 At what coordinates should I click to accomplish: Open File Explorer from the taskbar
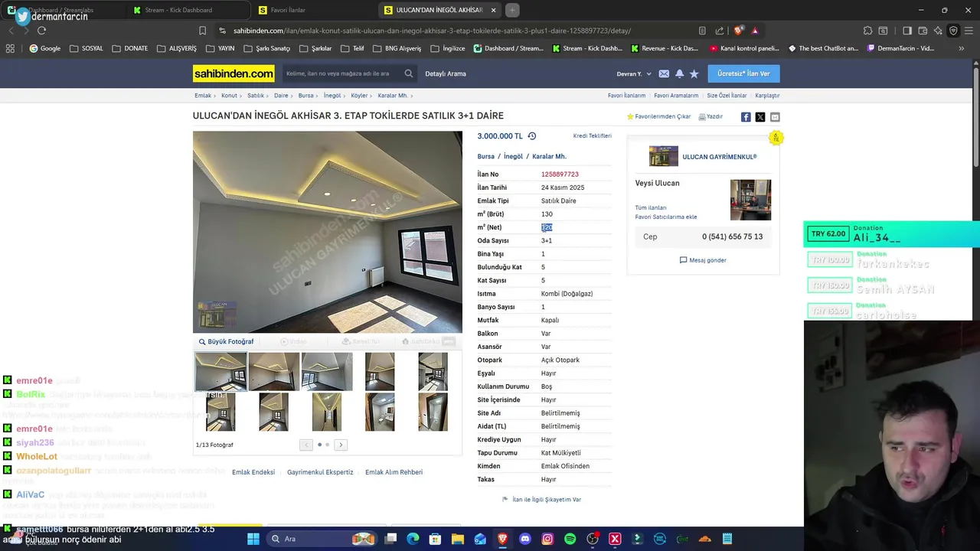click(458, 539)
